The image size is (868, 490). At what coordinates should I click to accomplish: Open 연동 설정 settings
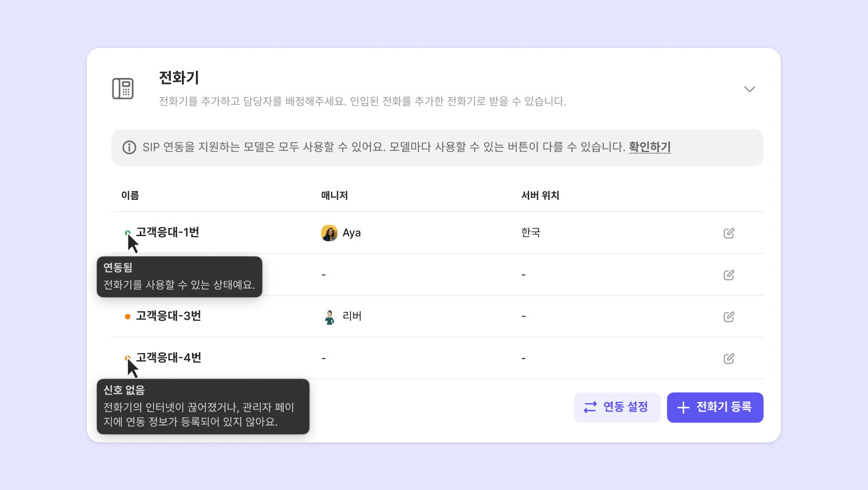[617, 407]
